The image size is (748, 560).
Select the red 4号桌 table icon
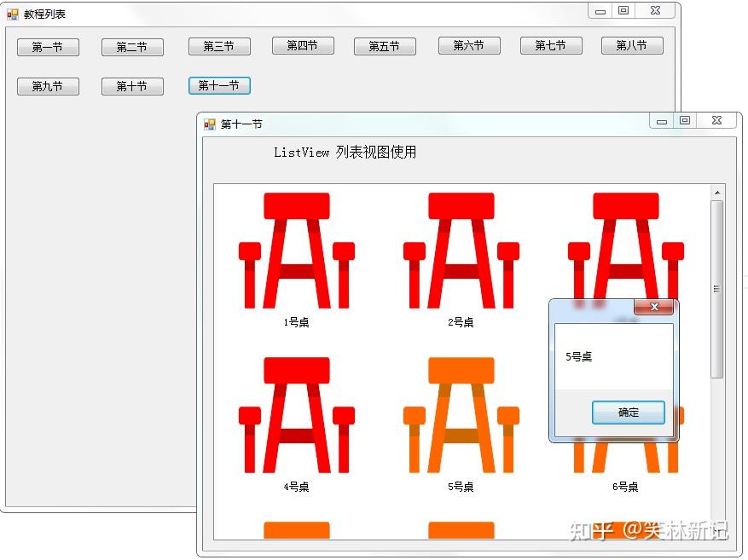tap(296, 414)
